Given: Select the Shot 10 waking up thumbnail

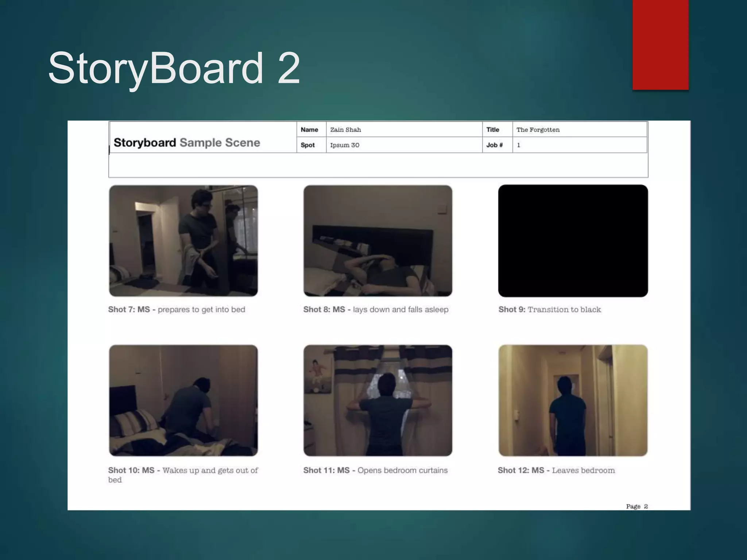Looking at the screenshot, I should tap(183, 400).
